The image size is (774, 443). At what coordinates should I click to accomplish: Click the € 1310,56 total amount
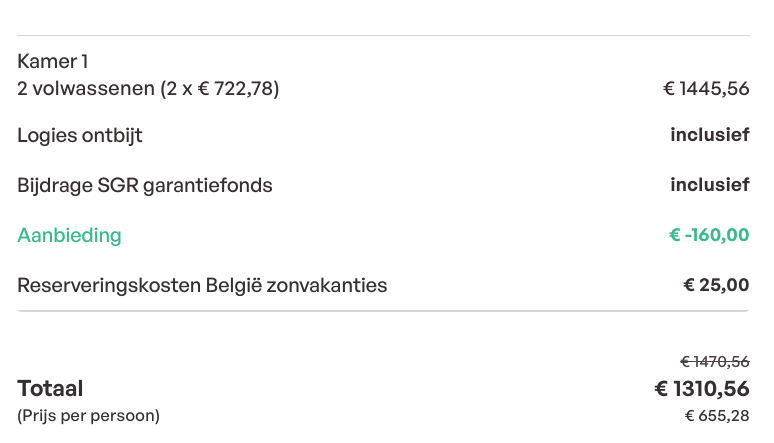coord(702,389)
